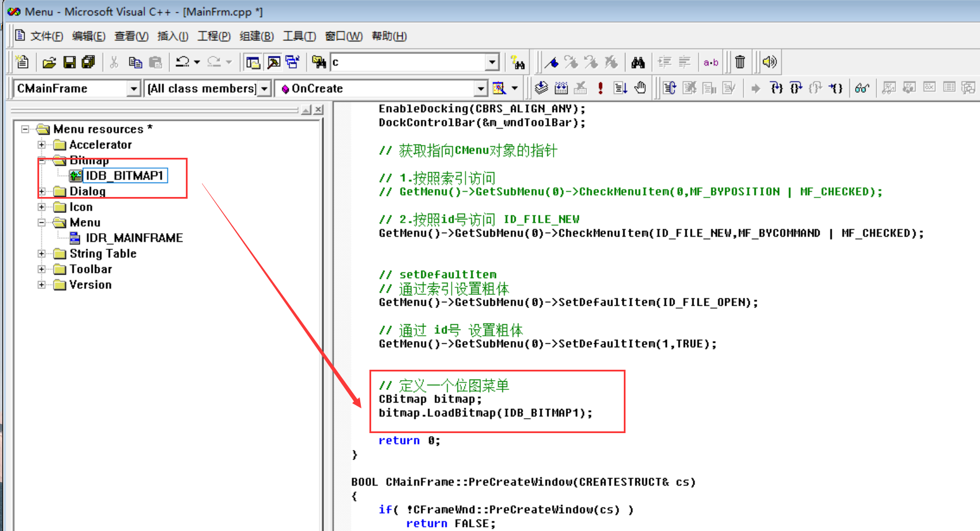Click the Find in Files binoculars icon

point(319,62)
